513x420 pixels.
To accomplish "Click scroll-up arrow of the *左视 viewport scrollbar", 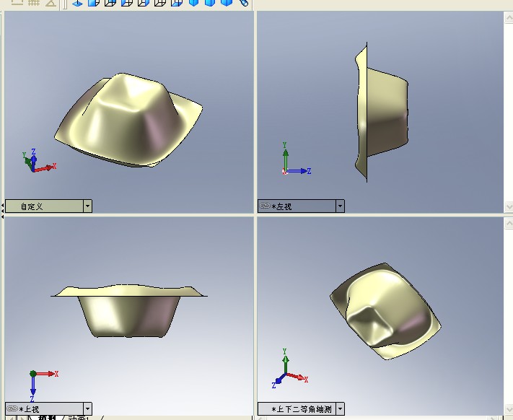I will tap(509, 18).
